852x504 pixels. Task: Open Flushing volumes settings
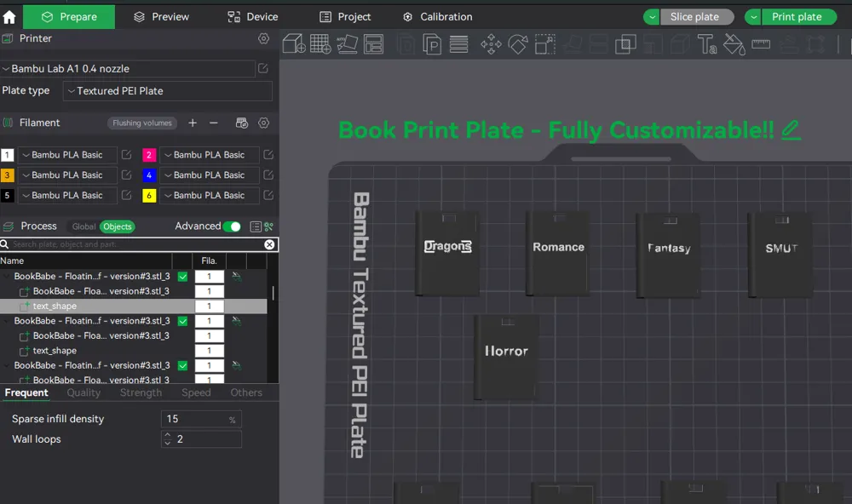pos(142,123)
